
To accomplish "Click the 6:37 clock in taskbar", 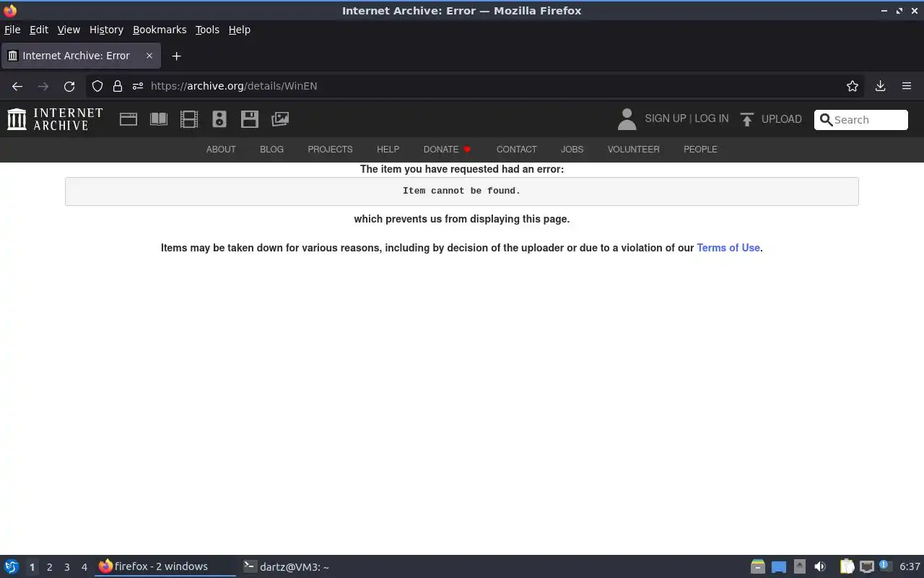I will click(x=910, y=567).
